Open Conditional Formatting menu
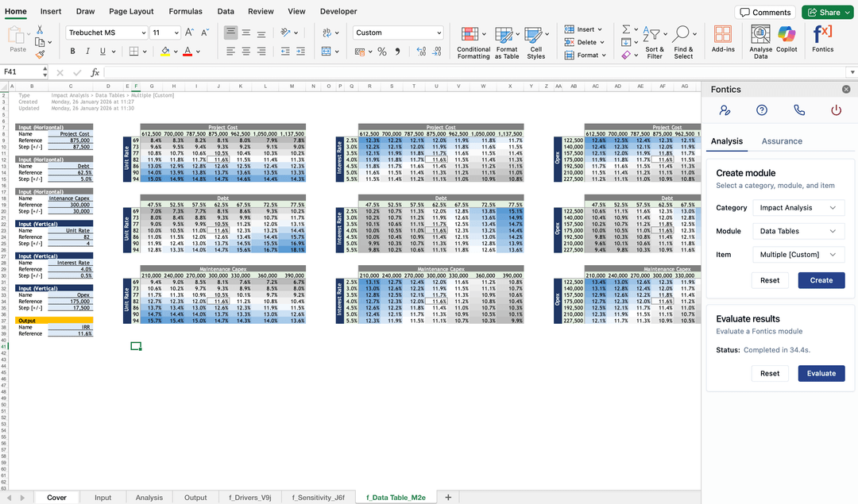The height and width of the screenshot is (504, 858). click(x=473, y=43)
